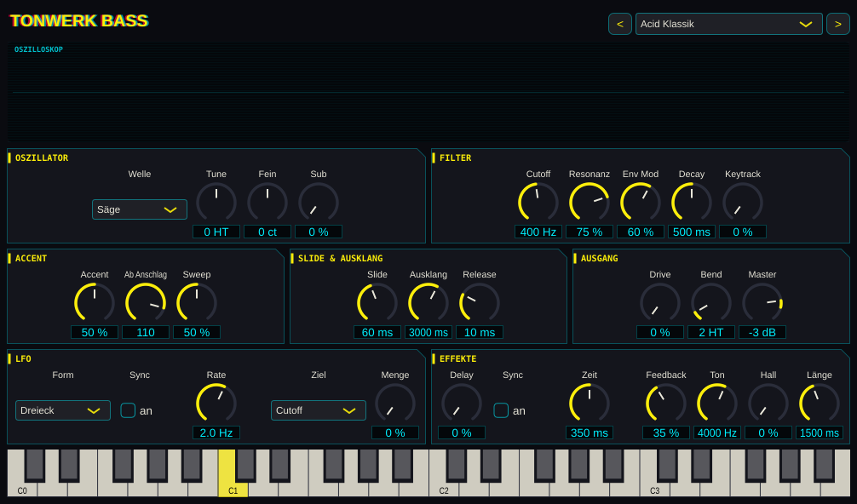Click the Sweep knob
The width and height of the screenshot is (857, 504).
click(x=197, y=303)
